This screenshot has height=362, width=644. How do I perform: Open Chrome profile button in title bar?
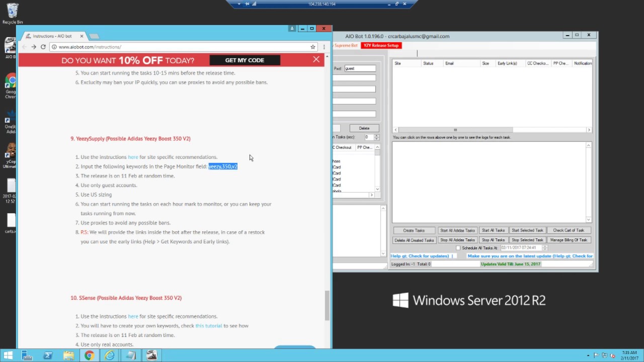pyautogui.click(x=292, y=29)
